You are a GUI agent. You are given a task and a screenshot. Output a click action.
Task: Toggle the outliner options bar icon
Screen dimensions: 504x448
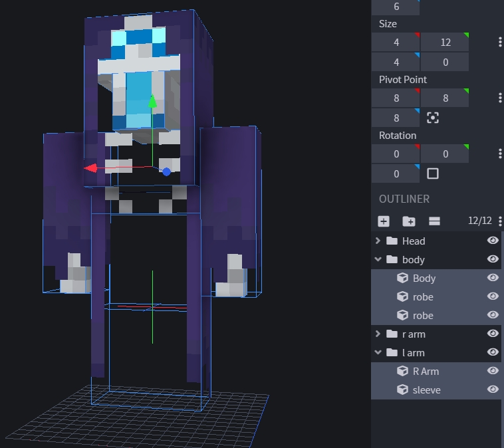click(434, 221)
